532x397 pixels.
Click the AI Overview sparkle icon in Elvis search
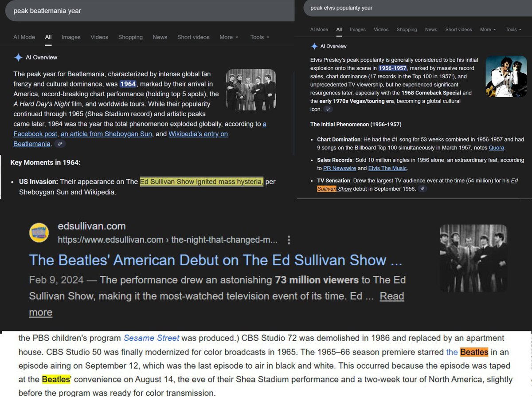click(x=314, y=46)
